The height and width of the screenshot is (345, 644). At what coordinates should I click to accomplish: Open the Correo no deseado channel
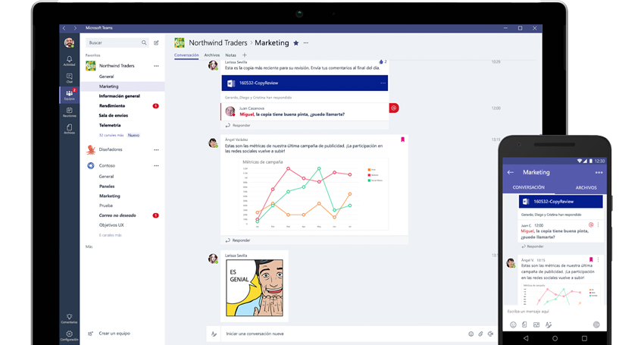pyautogui.click(x=117, y=215)
